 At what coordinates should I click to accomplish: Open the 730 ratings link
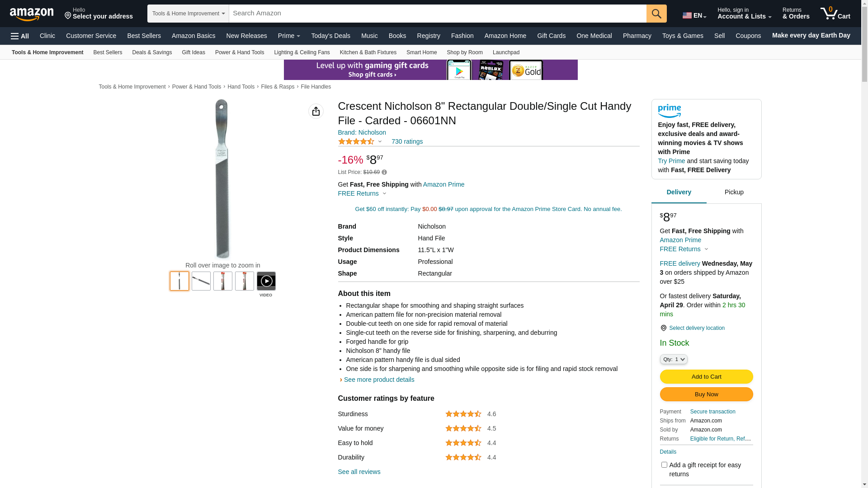(407, 141)
